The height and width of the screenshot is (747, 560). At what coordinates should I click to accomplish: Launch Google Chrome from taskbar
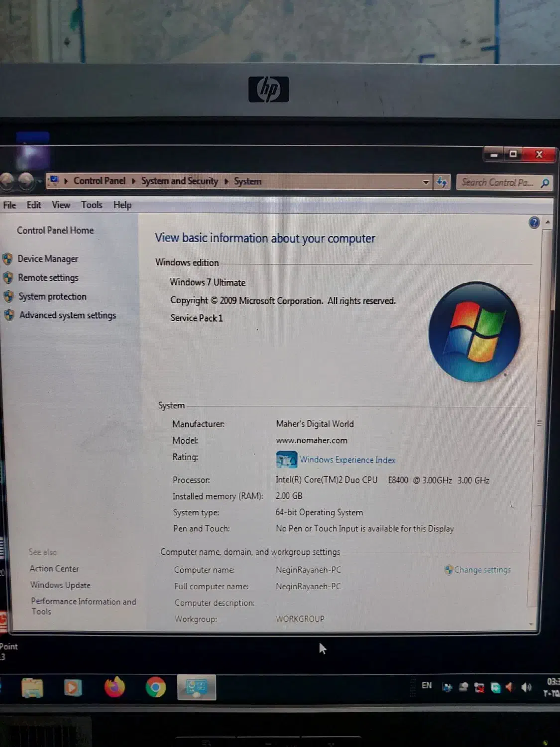[x=156, y=688]
